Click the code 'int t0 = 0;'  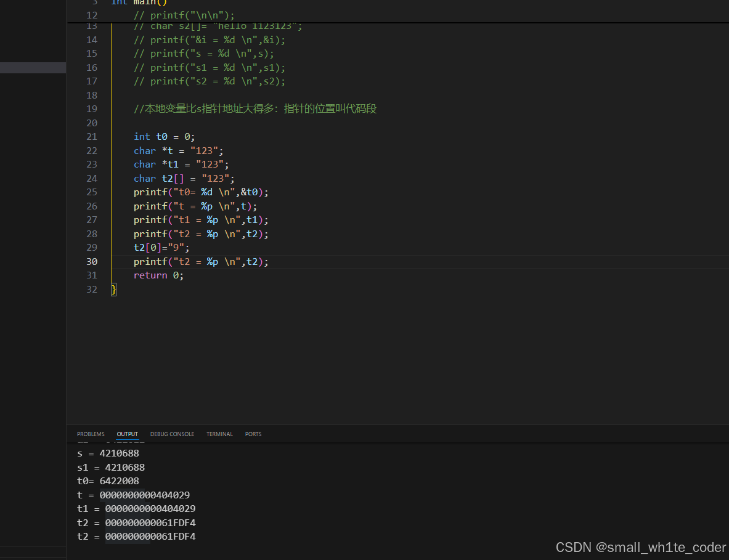click(x=164, y=137)
